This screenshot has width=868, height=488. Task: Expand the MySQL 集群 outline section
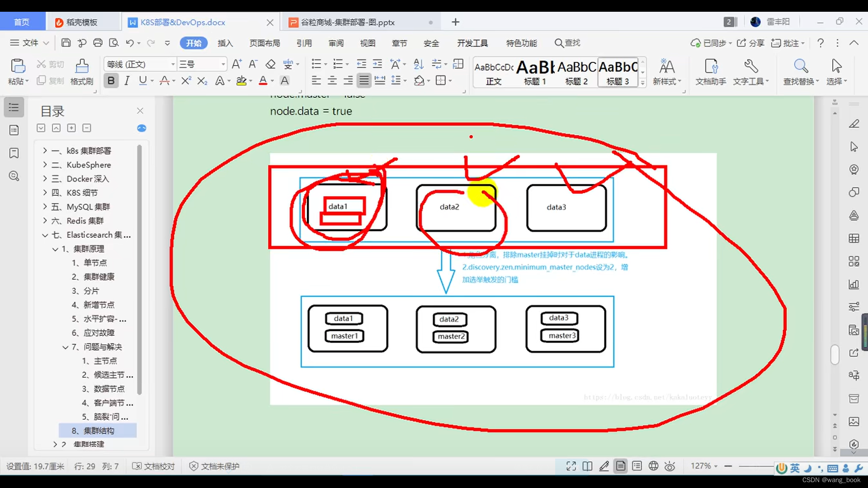pos(44,206)
